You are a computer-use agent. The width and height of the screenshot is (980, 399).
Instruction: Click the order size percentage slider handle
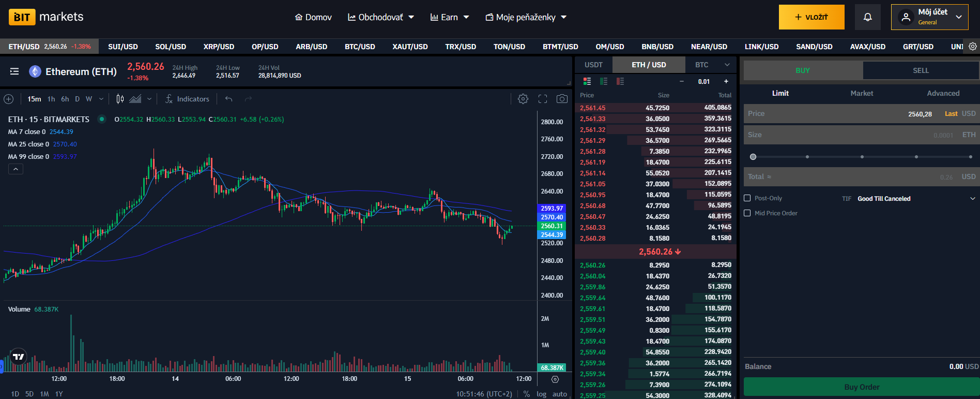point(753,157)
